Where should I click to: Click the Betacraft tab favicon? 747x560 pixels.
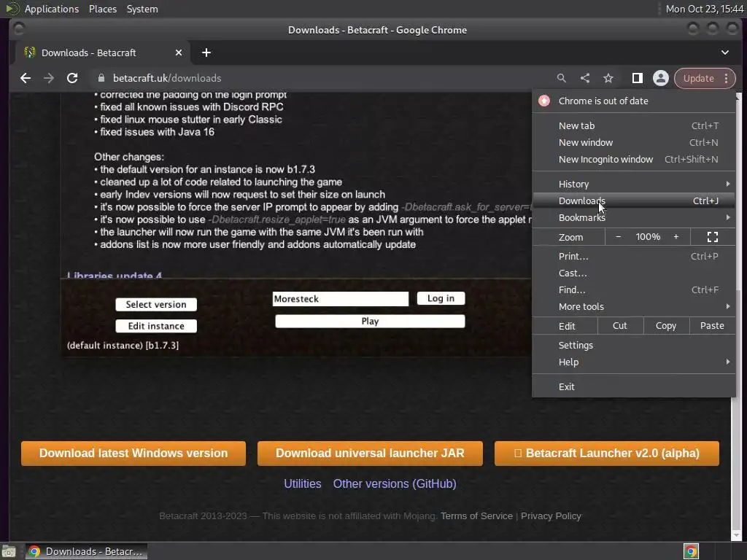pyautogui.click(x=29, y=52)
